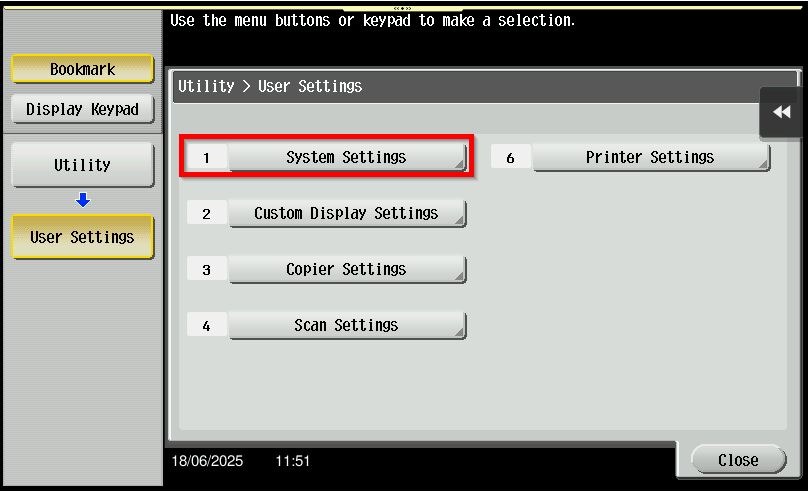Click number 2 label beside Custom Display Settings
The width and height of the screenshot is (809, 492).
[x=206, y=214]
